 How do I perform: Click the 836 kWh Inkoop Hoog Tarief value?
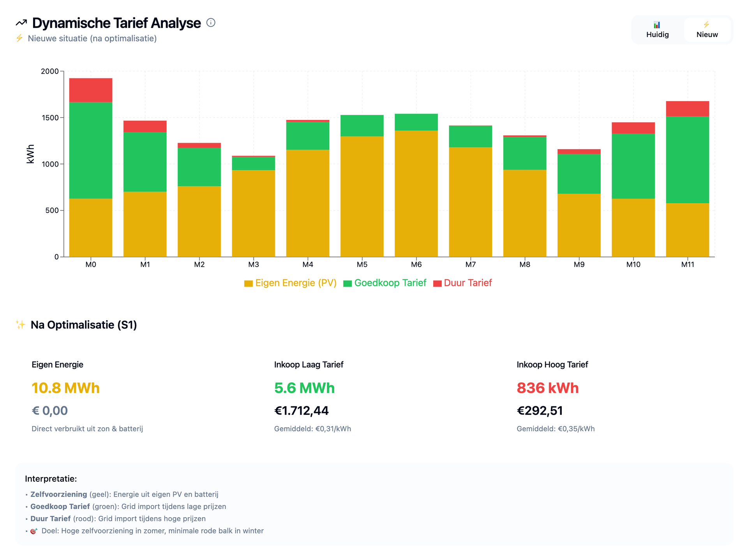click(x=547, y=388)
